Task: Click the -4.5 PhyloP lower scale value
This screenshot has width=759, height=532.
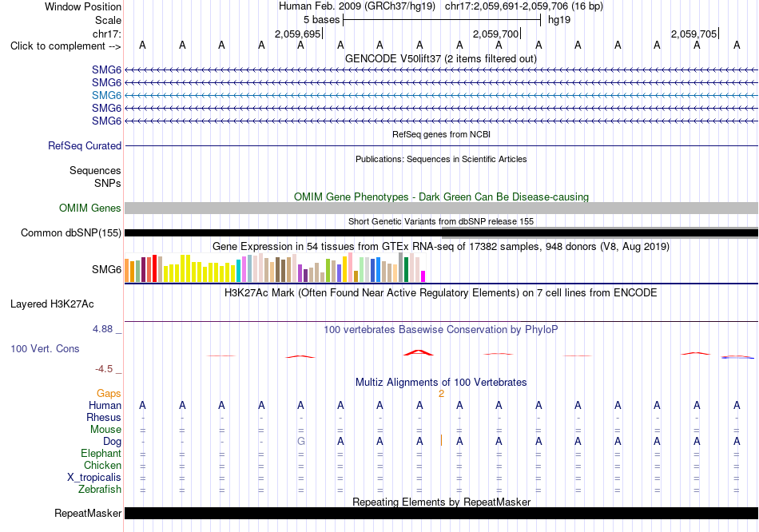Action: 104,369
